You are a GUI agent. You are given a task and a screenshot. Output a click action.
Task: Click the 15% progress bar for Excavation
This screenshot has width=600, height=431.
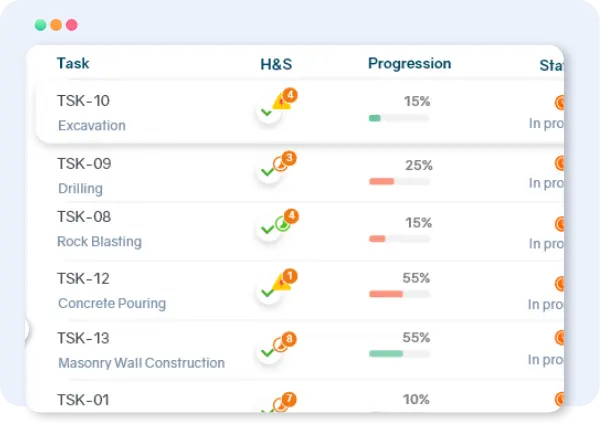click(399, 118)
